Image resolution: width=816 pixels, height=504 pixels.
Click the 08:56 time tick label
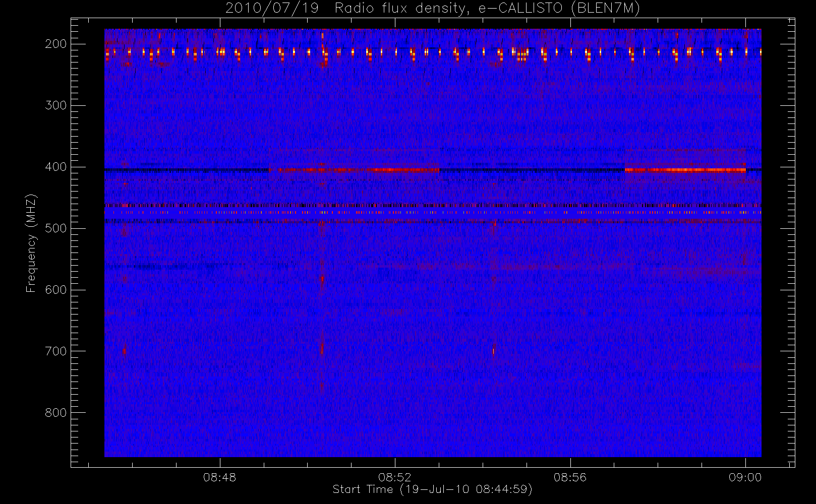(x=570, y=477)
